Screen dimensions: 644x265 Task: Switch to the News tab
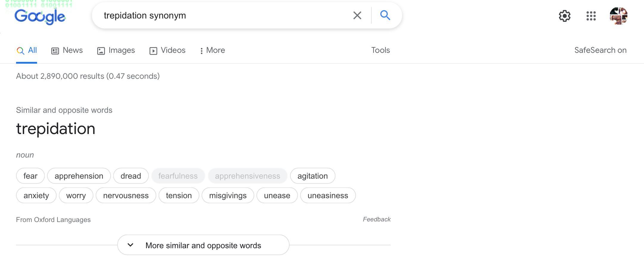pyautogui.click(x=67, y=50)
